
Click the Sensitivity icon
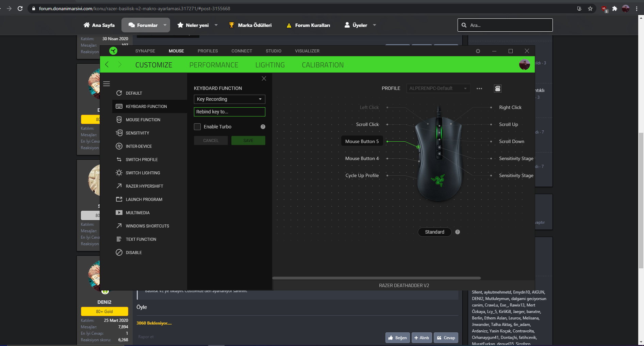[119, 133]
